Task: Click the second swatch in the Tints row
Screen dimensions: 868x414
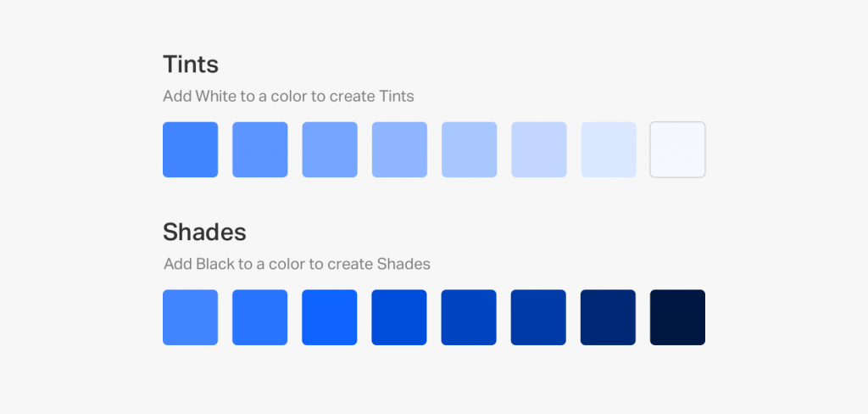Action: coord(259,149)
